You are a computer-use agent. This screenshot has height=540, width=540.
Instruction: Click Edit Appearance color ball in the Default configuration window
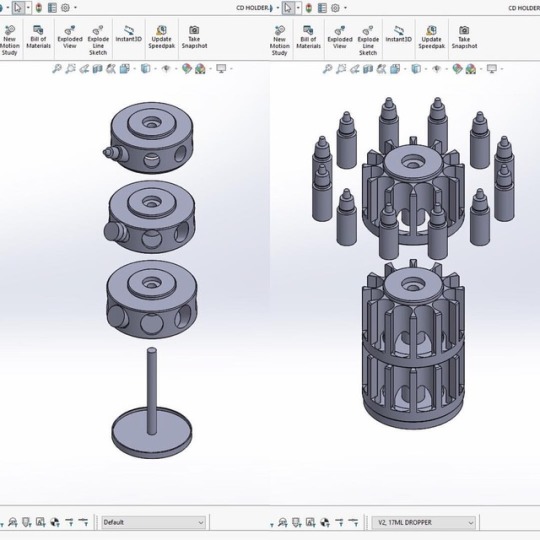[187, 69]
